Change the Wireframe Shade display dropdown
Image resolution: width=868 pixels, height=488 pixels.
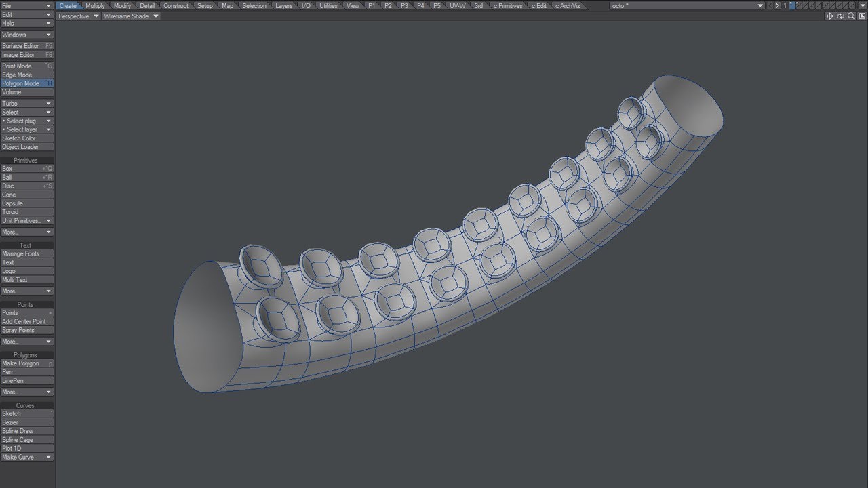click(131, 16)
